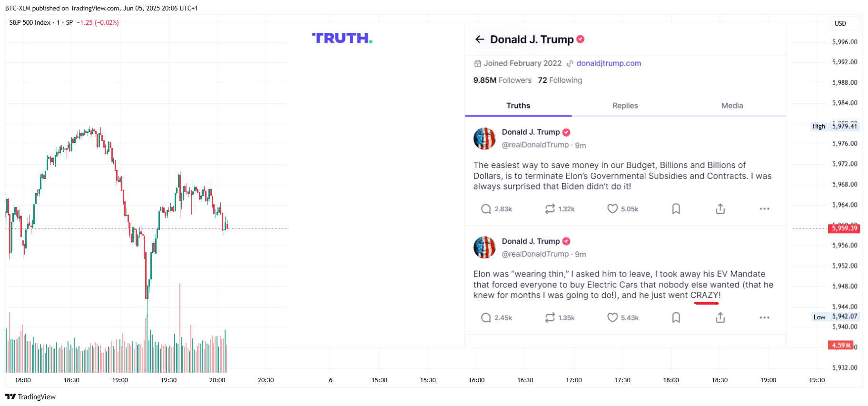Viewport: 868px width, 406px height.
Task: Open the 9.85M Followers list
Action: [502, 80]
